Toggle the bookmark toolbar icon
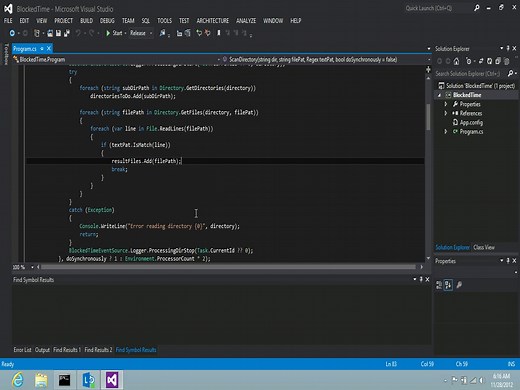Image resolution: width=520 pixels, height=390 pixels. coord(219,33)
